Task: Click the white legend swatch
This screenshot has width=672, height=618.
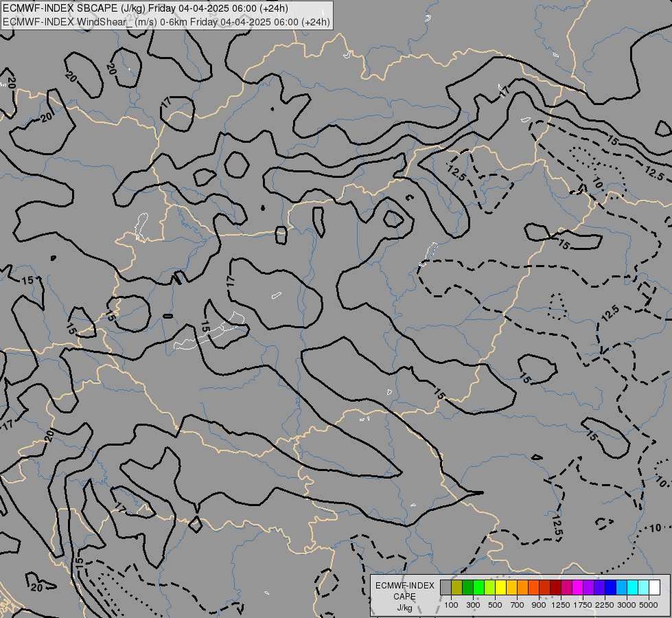Action: click(654, 587)
